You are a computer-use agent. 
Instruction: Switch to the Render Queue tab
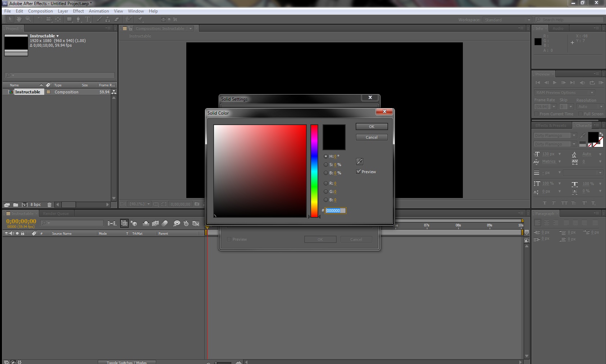point(56,213)
